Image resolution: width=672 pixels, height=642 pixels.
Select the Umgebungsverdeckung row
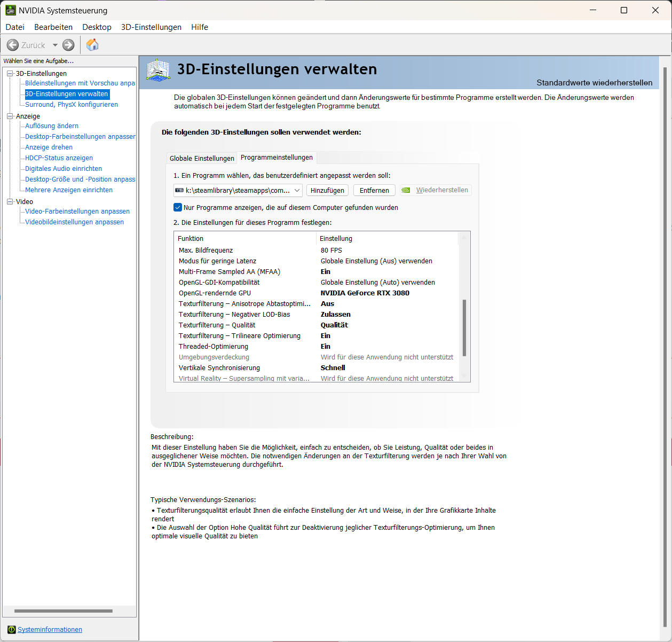point(316,357)
